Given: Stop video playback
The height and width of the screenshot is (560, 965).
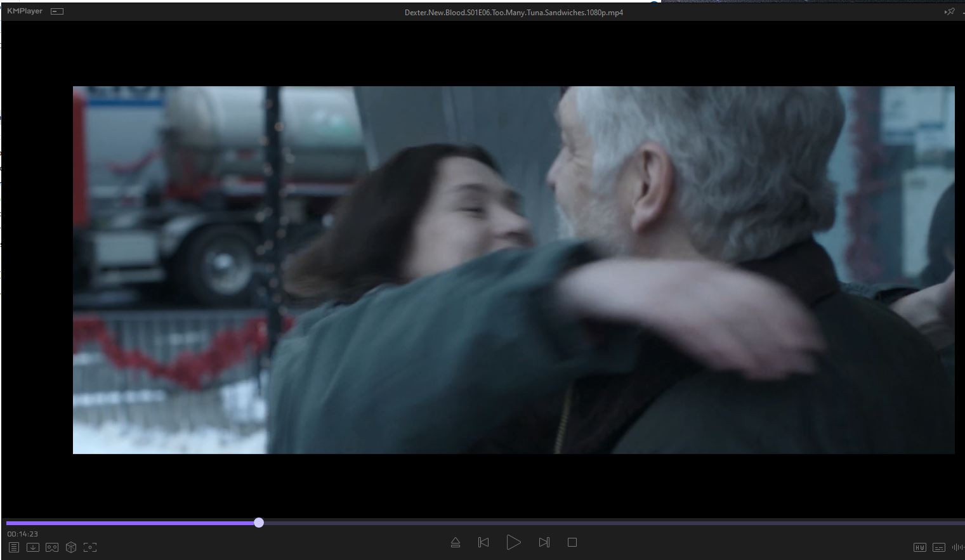Looking at the screenshot, I should (x=572, y=542).
